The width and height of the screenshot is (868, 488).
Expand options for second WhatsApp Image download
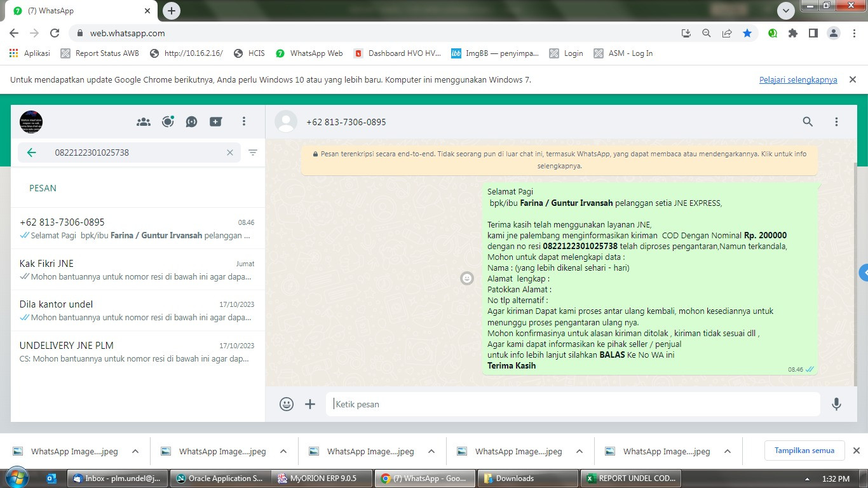pos(283,451)
